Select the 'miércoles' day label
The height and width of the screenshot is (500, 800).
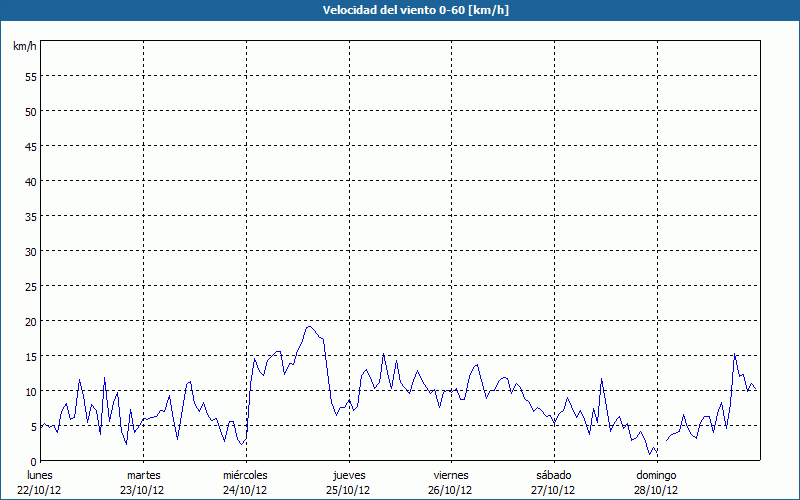245,475
